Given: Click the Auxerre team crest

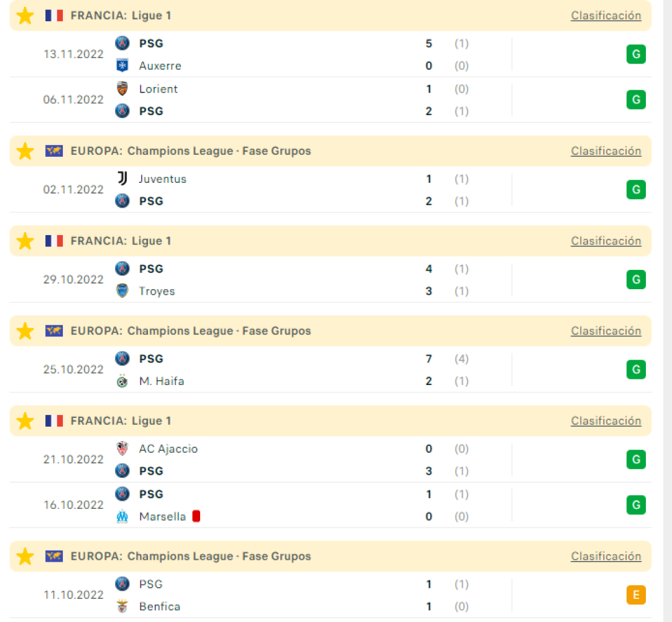Looking at the screenshot, I should [x=122, y=65].
